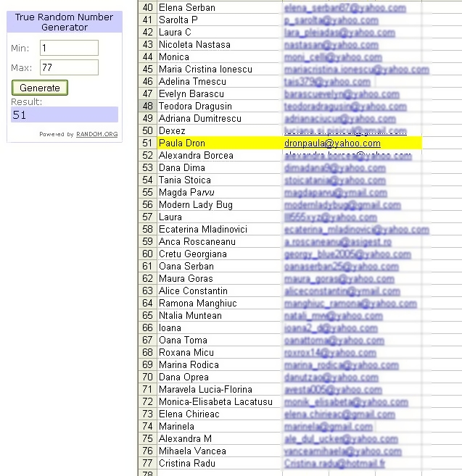This screenshot has height=476, width=462.
Task: Select row header 40
Action: click(147, 7)
